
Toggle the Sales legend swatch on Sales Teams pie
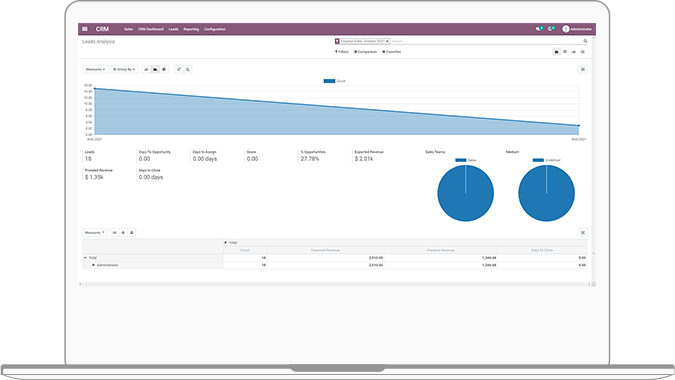pos(461,160)
